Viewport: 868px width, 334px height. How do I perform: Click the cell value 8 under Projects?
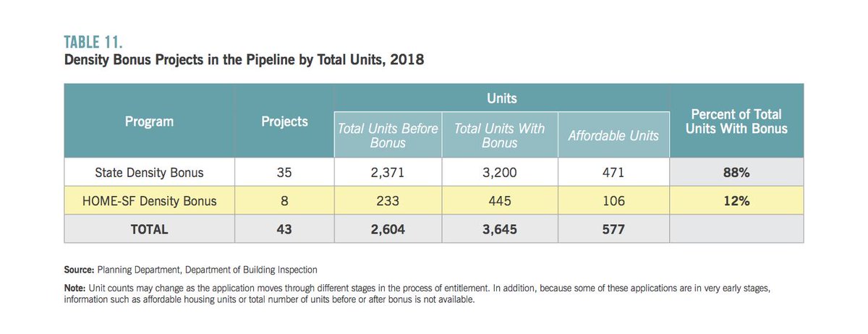coord(284,201)
